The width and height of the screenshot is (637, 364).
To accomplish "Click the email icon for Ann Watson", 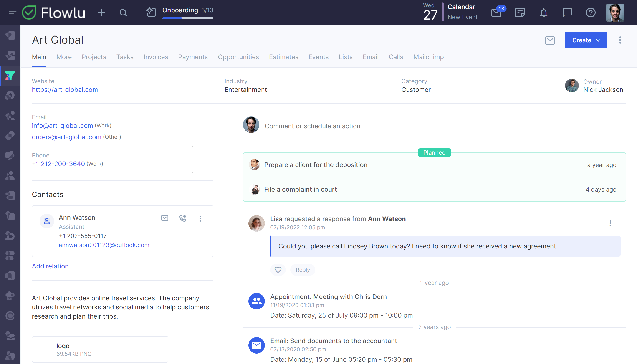I will coord(164,218).
